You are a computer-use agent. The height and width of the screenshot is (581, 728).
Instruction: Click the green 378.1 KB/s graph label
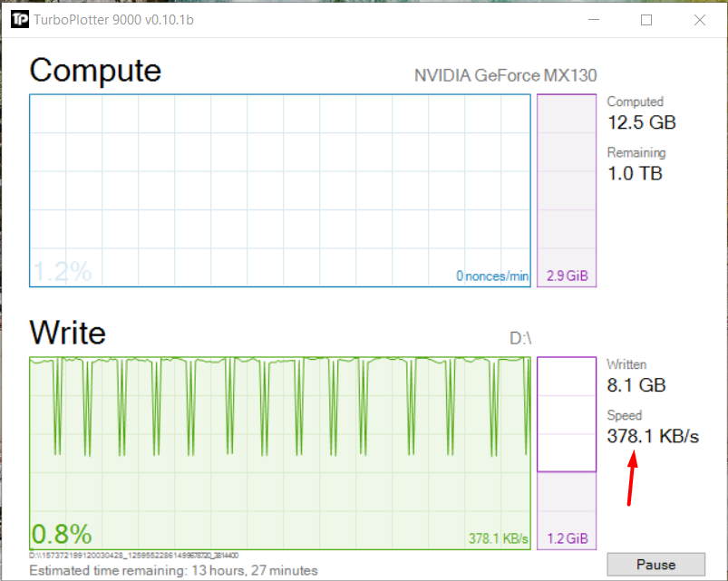click(x=499, y=538)
